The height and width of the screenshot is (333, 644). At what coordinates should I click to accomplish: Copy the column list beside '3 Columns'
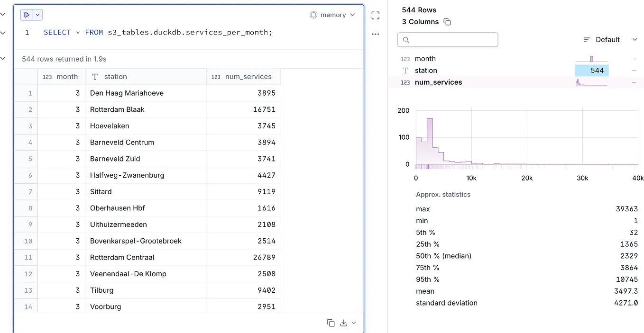(447, 22)
